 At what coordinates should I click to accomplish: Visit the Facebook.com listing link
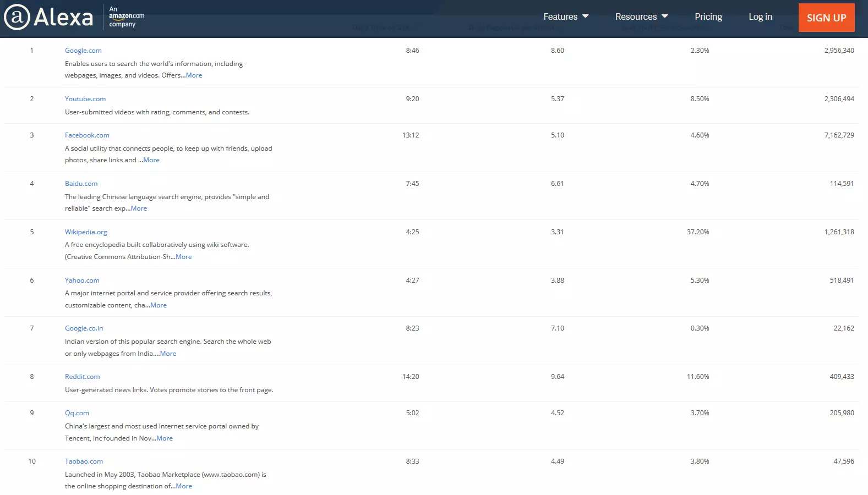[87, 135]
